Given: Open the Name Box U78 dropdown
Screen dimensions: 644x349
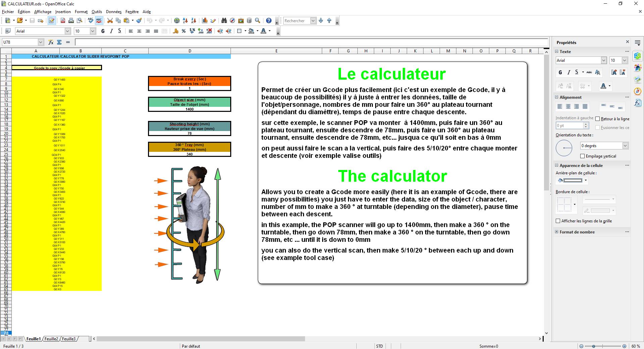Looking at the screenshot, I should point(41,42).
